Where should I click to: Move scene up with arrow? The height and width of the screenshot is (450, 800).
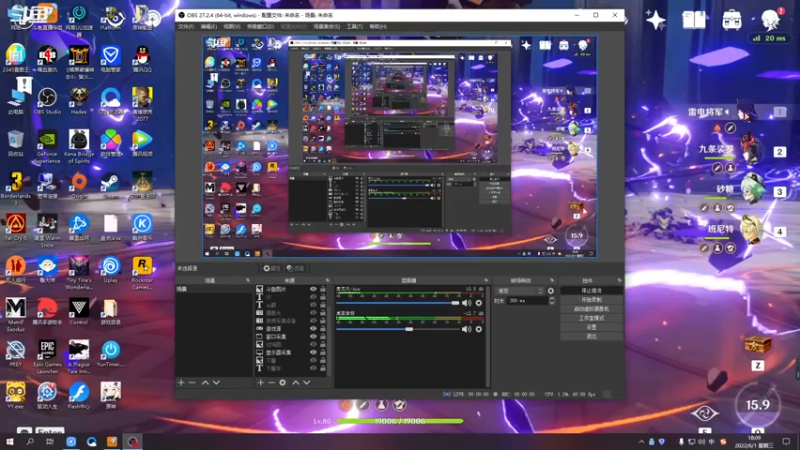205,383
